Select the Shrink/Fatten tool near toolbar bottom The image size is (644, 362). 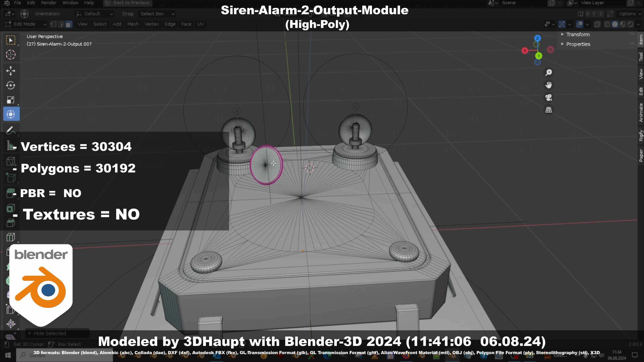pos(11,324)
